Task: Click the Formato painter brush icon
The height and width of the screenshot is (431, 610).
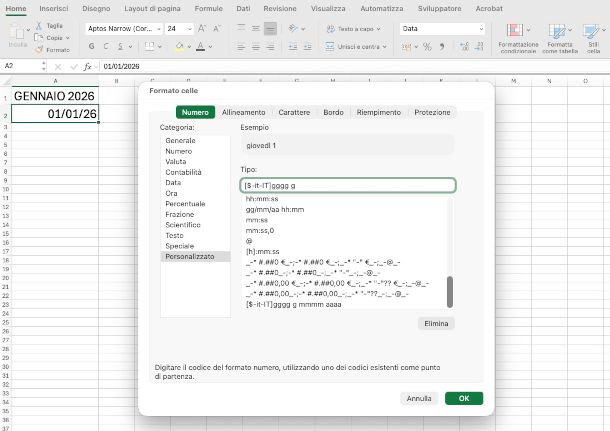Action: pyautogui.click(x=39, y=50)
